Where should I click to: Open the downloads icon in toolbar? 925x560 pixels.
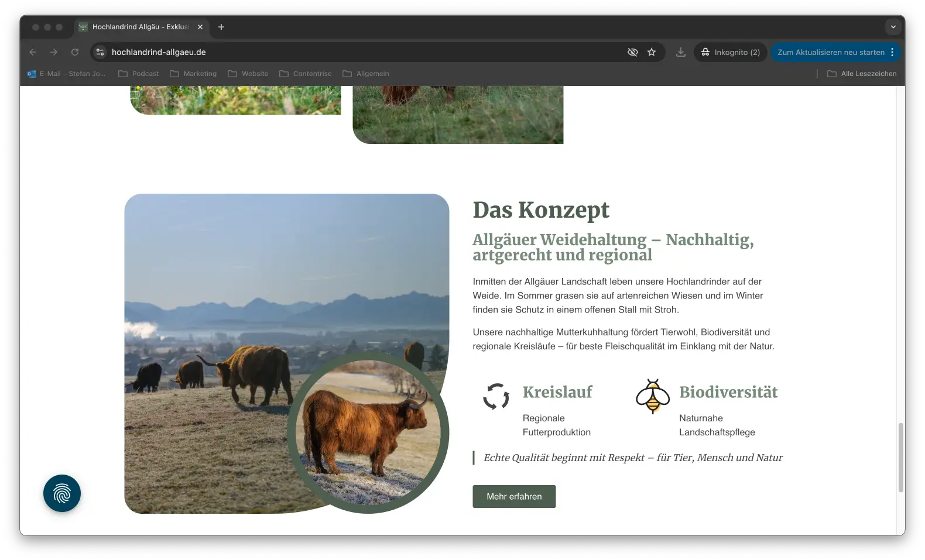pyautogui.click(x=680, y=52)
